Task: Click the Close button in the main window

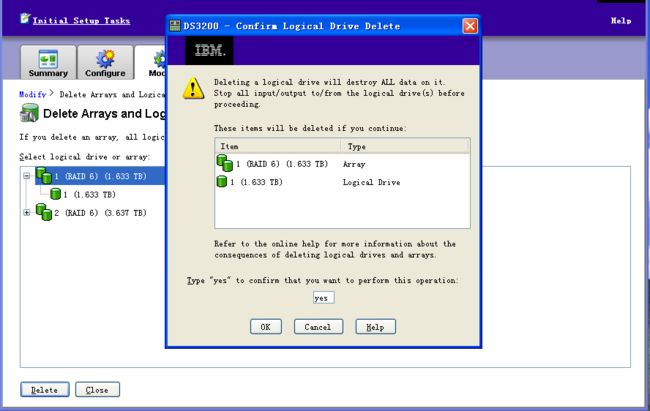Action: pyautogui.click(x=97, y=389)
